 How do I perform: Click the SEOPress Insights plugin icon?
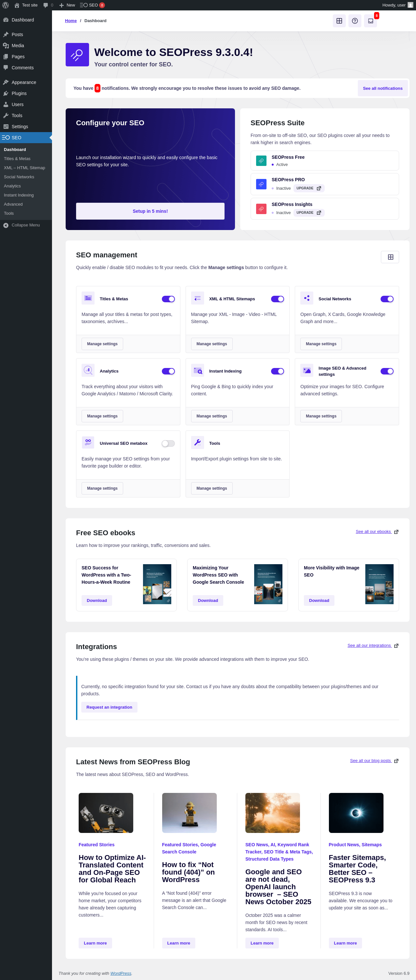point(261,209)
